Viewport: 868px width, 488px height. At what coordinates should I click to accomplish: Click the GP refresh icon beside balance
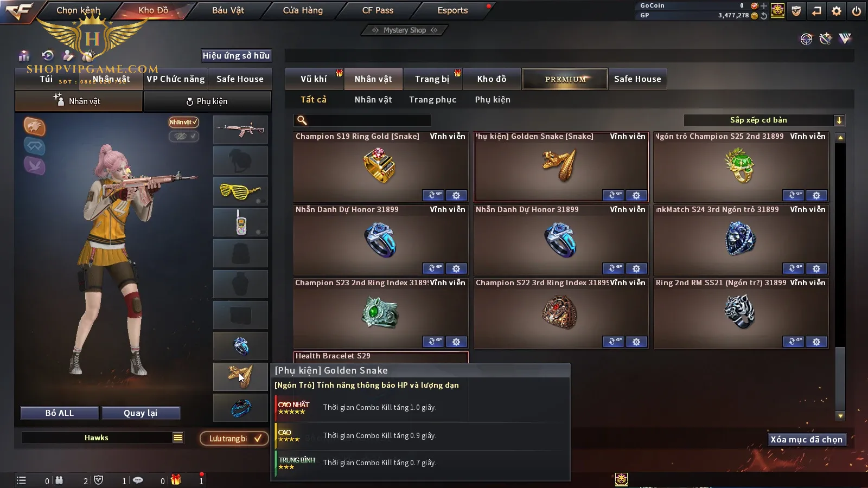click(764, 16)
